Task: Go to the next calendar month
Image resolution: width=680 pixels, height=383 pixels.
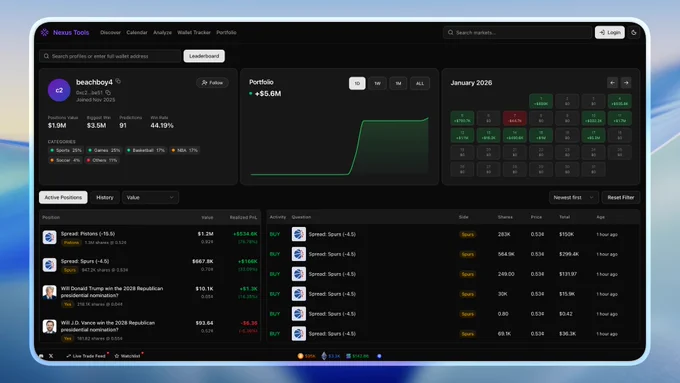Action: pos(626,82)
